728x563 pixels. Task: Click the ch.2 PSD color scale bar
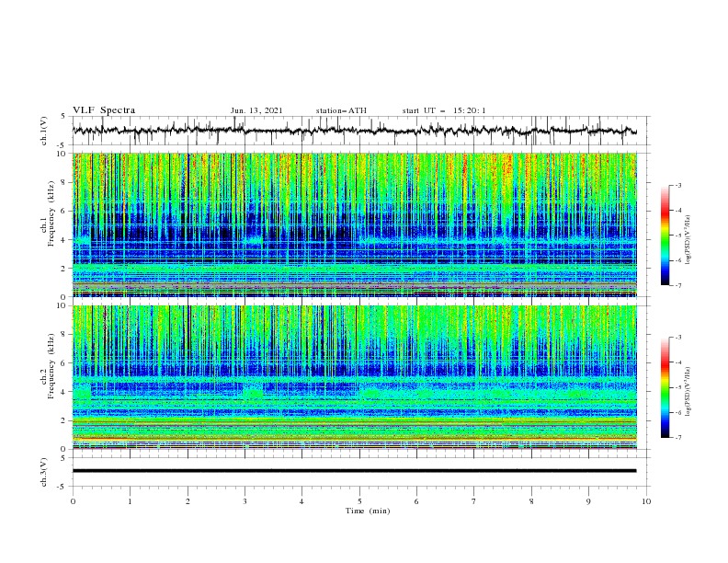665,387
